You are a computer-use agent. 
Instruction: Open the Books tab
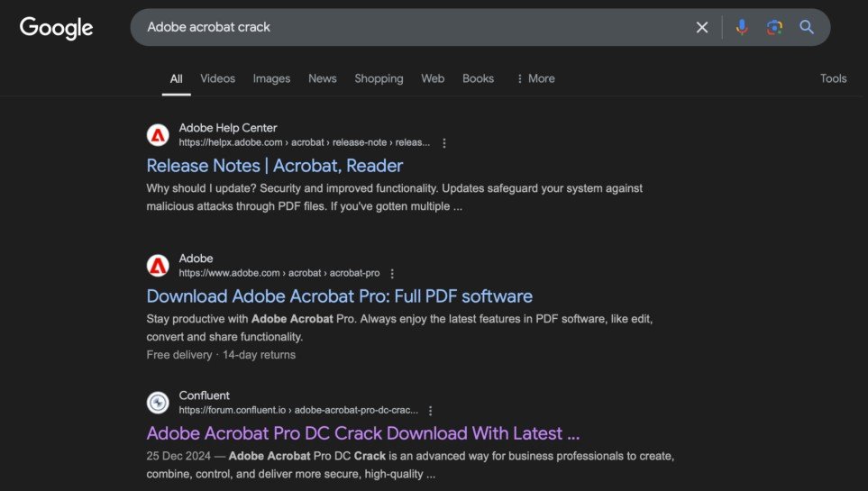(478, 78)
